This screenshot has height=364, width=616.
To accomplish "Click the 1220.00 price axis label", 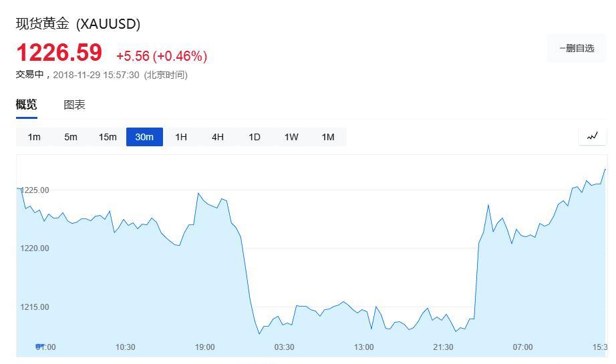I will coord(35,248).
